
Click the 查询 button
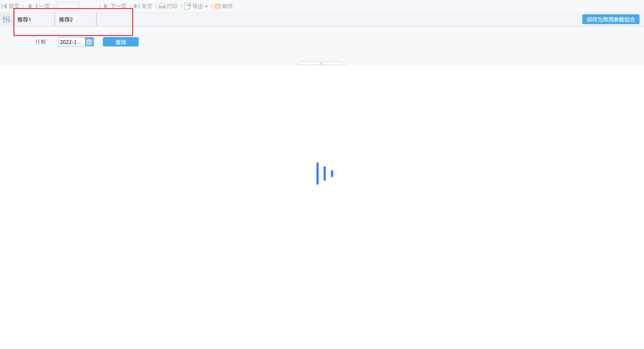coord(121,42)
